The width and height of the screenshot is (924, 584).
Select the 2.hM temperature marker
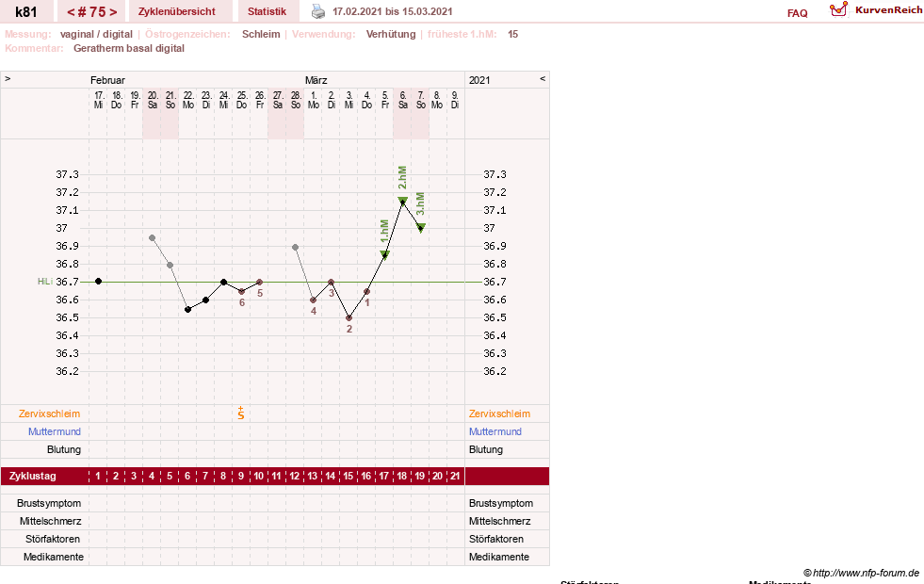click(402, 201)
